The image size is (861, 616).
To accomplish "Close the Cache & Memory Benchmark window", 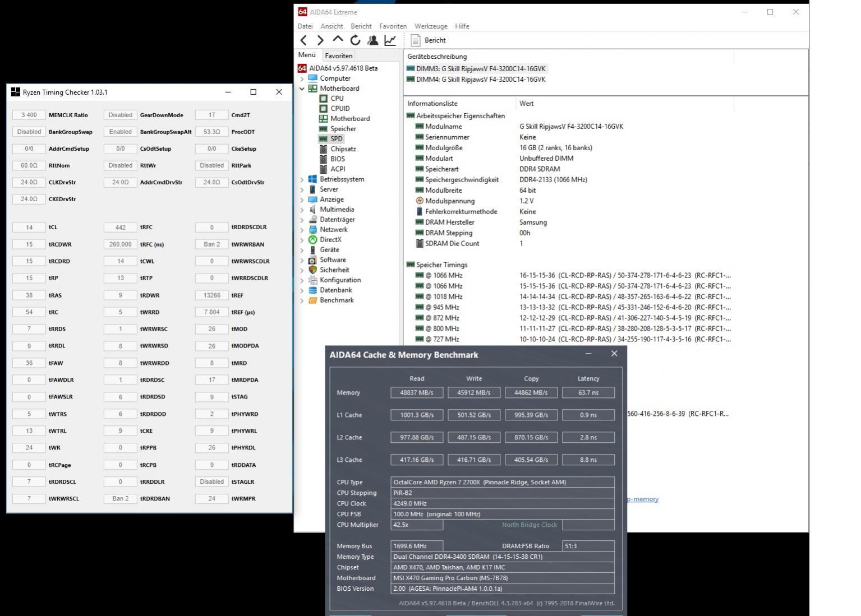I will tap(614, 354).
